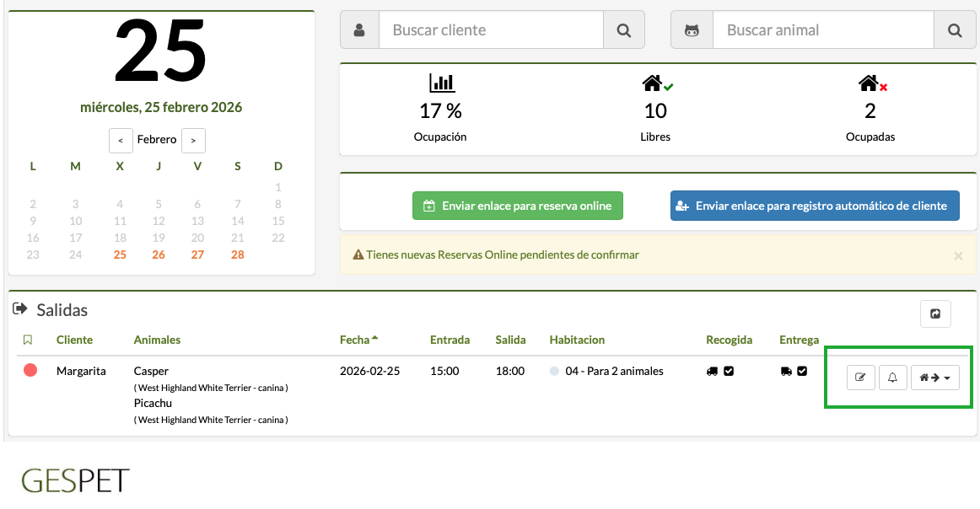Toggle the Recogida checkbox for Margarita's reservation
This screenshot has width=980, height=509.
(x=730, y=369)
